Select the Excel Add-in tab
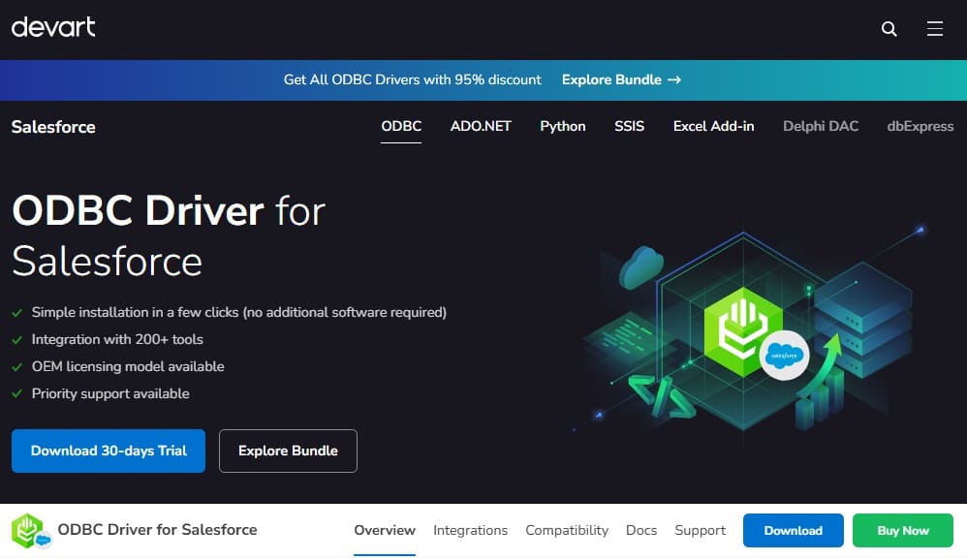 [713, 126]
